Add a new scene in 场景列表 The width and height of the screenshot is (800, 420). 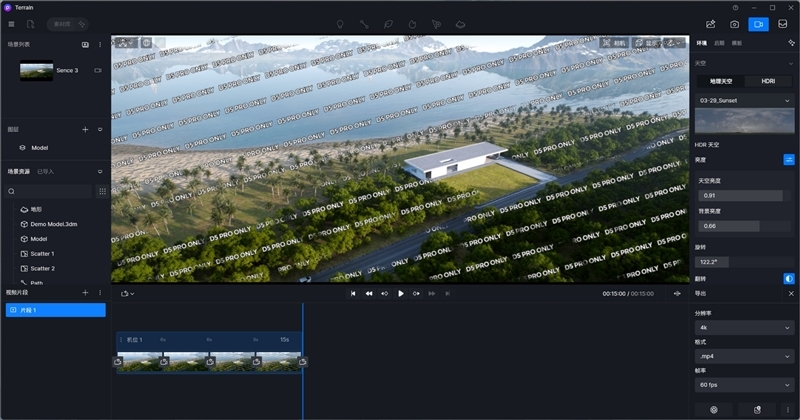85,44
